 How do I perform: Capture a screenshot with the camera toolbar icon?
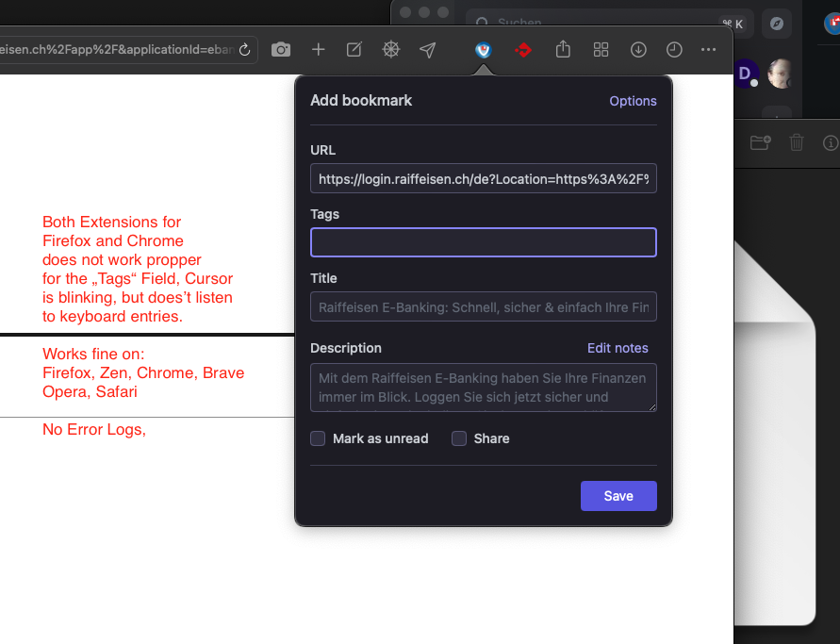pyautogui.click(x=280, y=50)
